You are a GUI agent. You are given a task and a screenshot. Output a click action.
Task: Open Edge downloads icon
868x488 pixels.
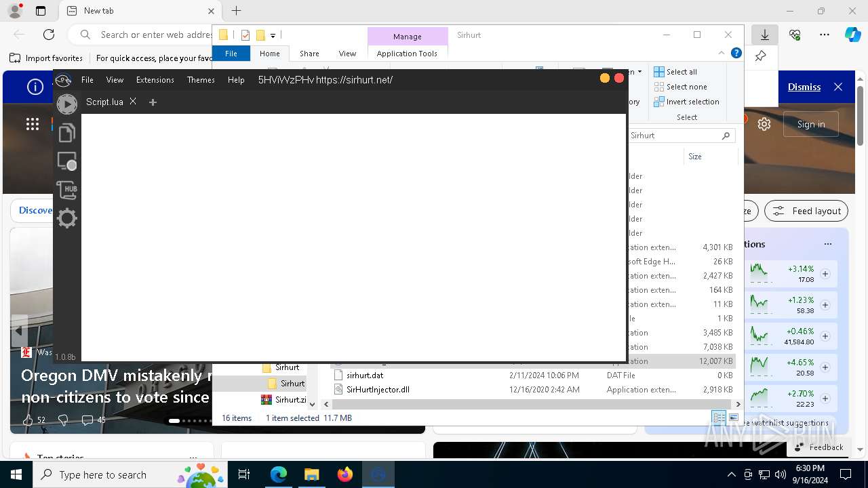pyautogui.click(x=765, y=35)
